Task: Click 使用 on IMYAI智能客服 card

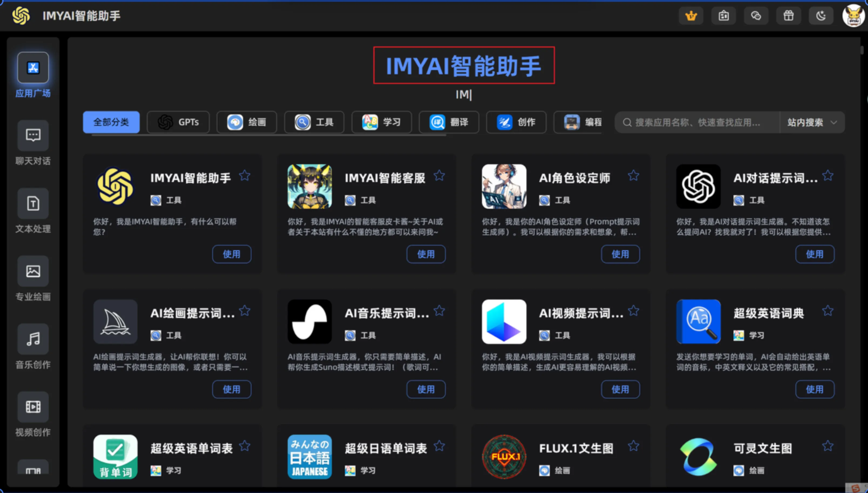Action: pyautogui.click(x=426, y=254)
